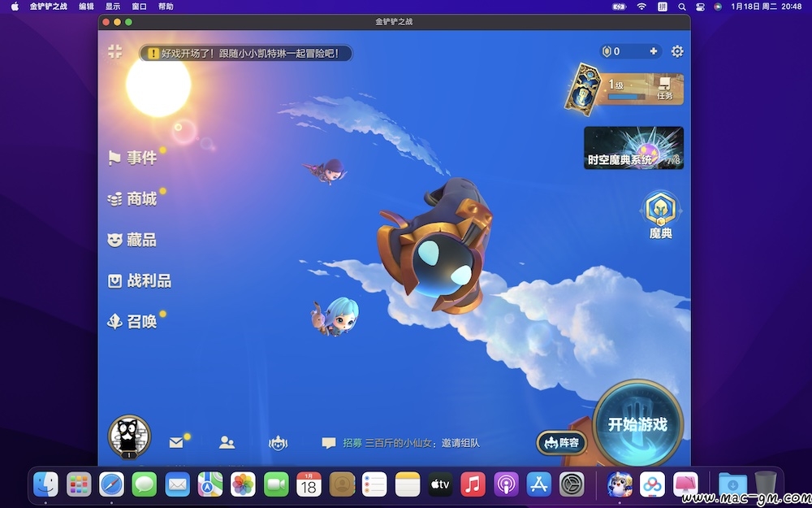Click the 开始游戏 start game button
The height and width of the screenshot is (508, 812).
(637, 424)
